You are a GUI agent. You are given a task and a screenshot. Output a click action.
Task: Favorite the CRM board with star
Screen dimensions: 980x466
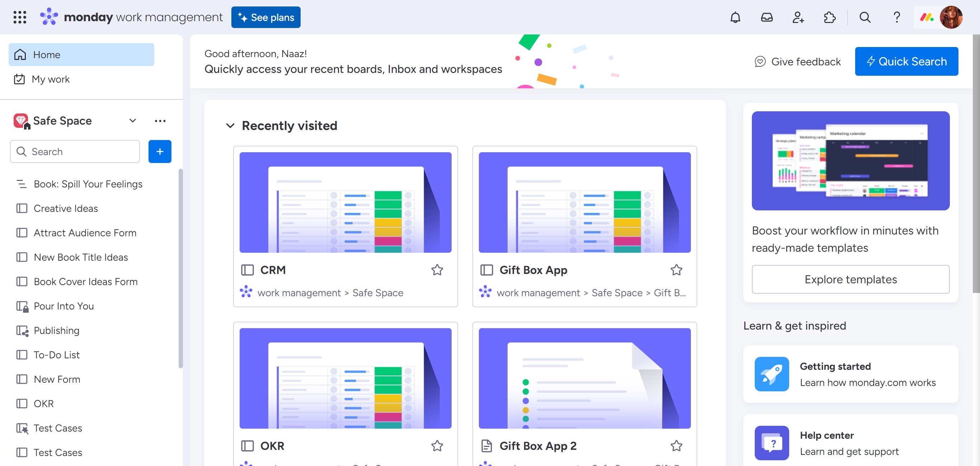437,270
